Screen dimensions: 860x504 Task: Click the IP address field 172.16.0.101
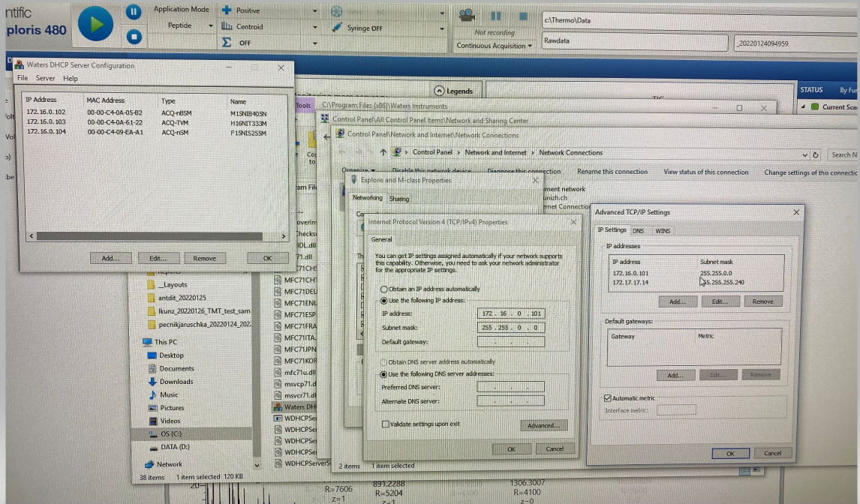point(510,313)
